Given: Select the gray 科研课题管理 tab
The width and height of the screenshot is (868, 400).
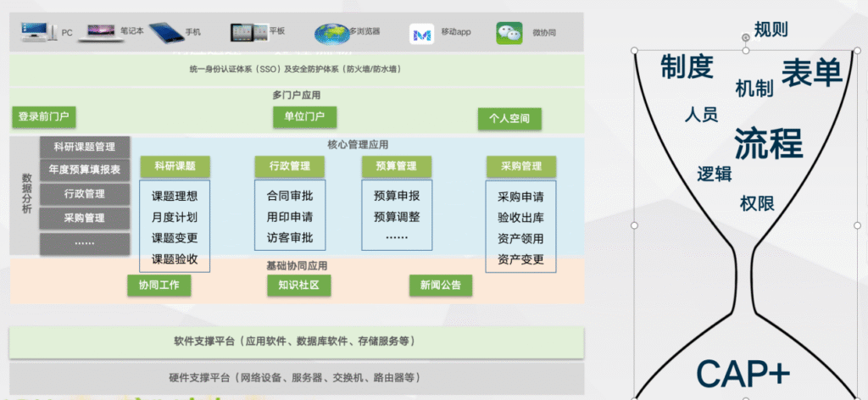Looking at the screenshot, I should coord(85,147).
